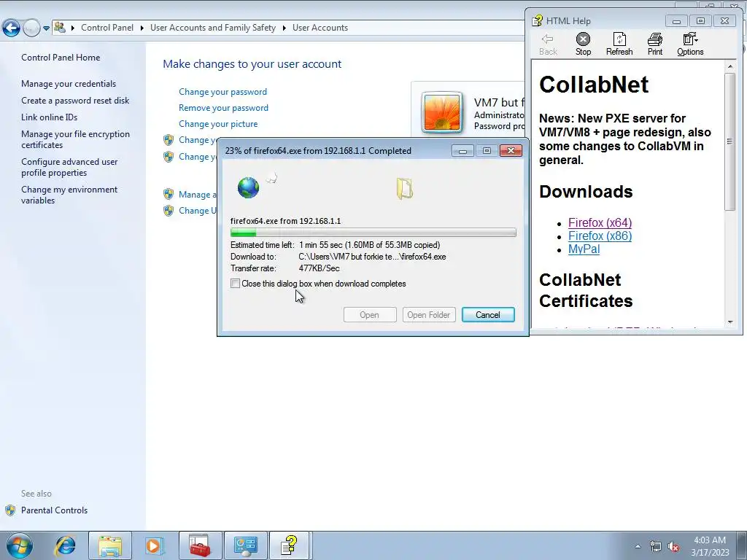Go back with the Control Panel back arrow
The height and width of the screenshot is (560, 747).
click(12, 28)
